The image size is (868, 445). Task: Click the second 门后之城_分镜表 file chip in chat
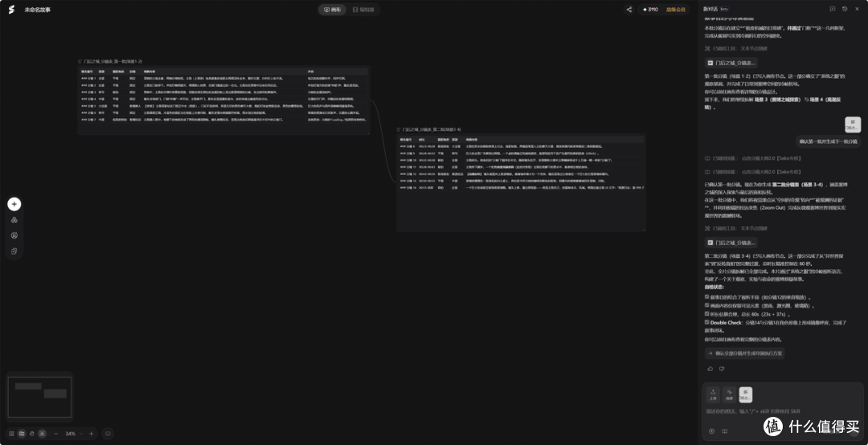point(731,243)
